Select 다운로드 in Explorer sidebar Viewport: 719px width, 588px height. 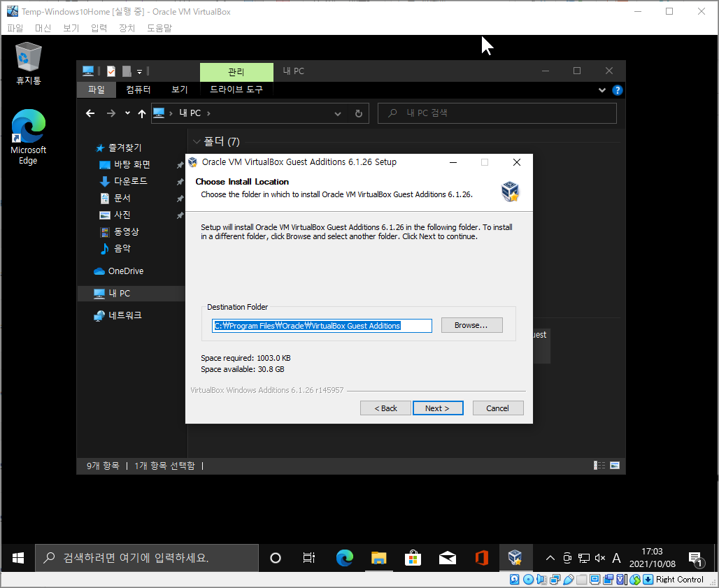tap(130, 181)
